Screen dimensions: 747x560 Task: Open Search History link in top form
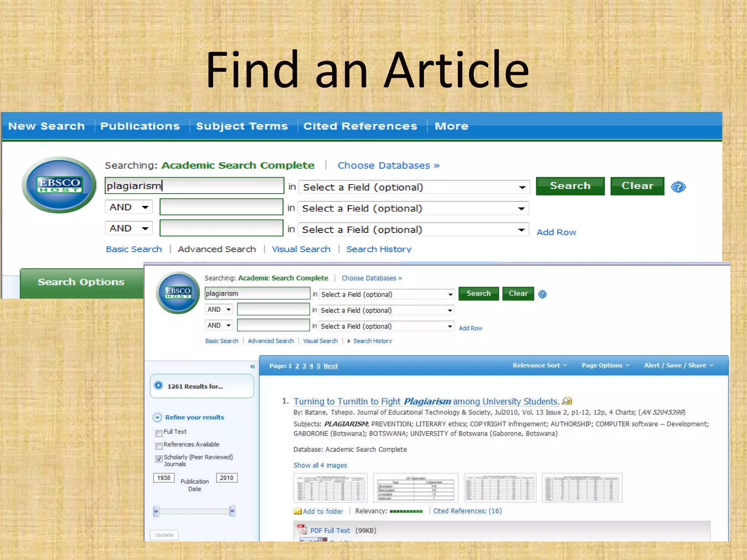coord(379,249)
